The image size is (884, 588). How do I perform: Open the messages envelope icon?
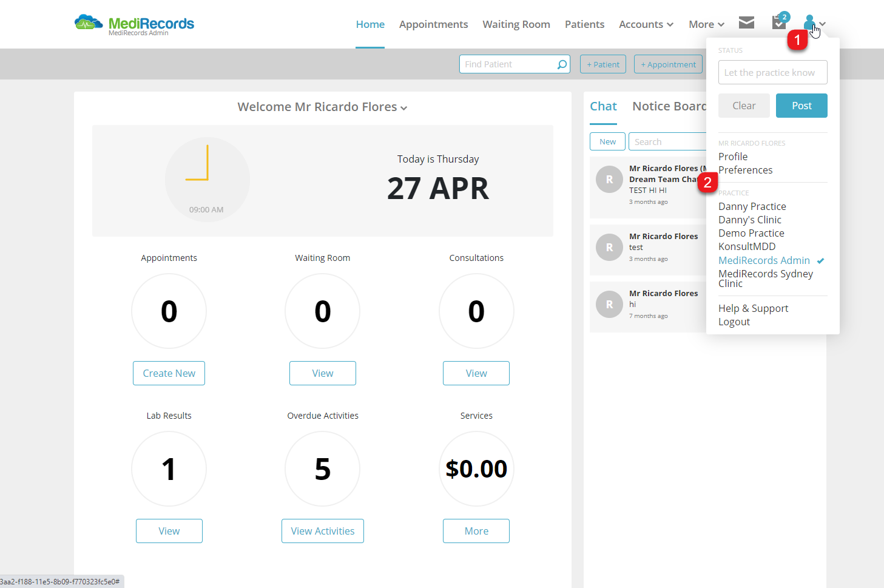(746, 23)
